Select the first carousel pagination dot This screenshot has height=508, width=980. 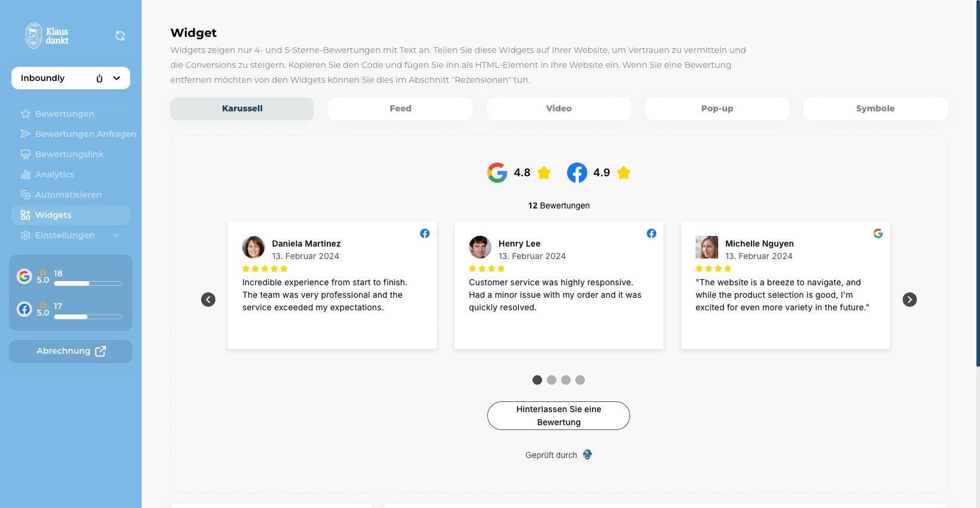pos(537,380)
